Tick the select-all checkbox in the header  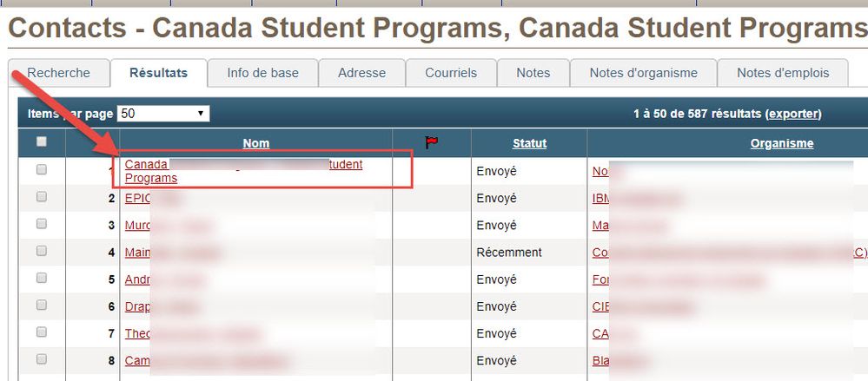click(x=42, y=142)
